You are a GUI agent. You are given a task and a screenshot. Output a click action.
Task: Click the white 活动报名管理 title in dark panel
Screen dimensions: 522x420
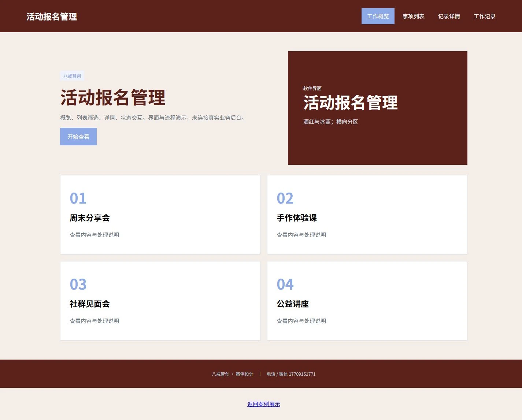[351, 103]
